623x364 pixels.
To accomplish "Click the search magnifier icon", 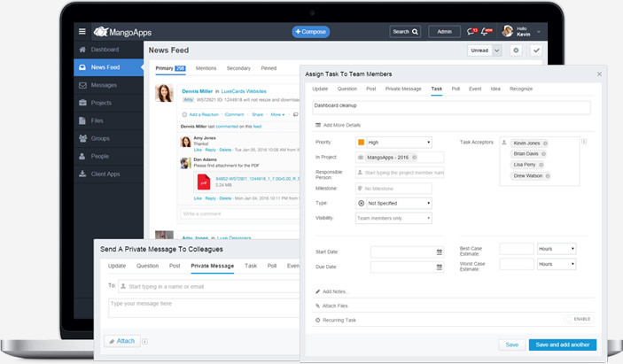I will click(415, 32).
